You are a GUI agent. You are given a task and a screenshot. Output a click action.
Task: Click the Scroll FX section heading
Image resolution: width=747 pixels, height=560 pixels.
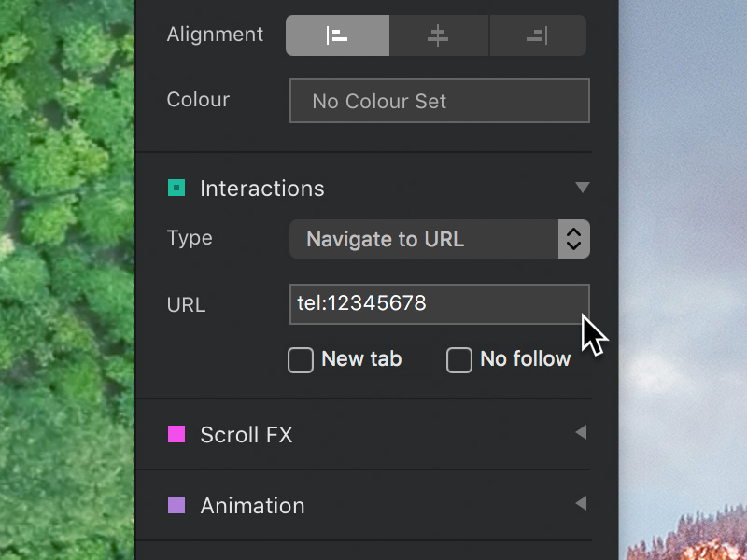(247, 435)
